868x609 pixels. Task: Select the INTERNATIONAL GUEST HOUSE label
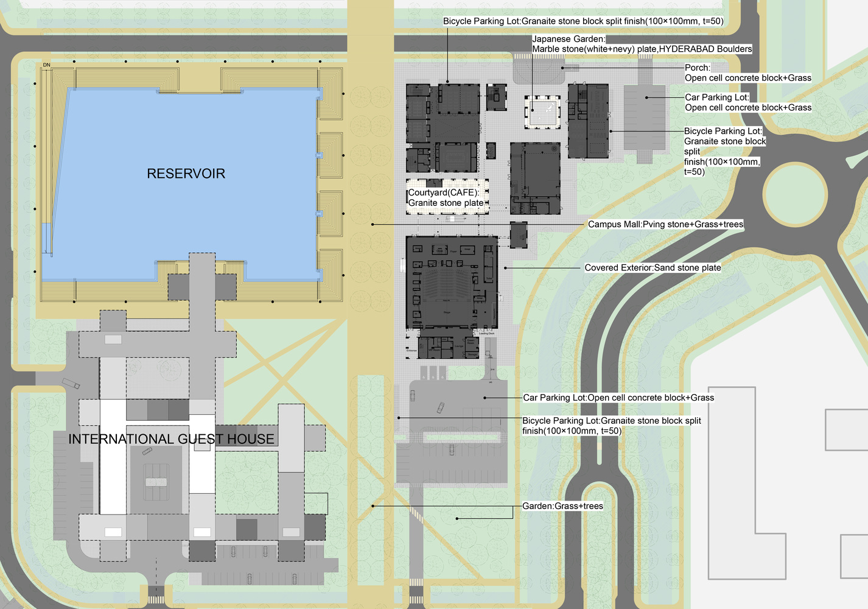click(x=171, y=439)
